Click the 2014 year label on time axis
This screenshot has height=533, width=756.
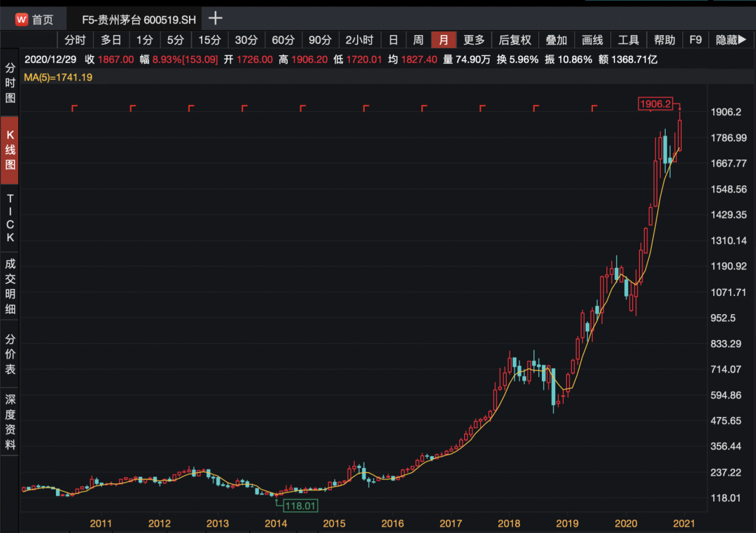tap(276, 523)
